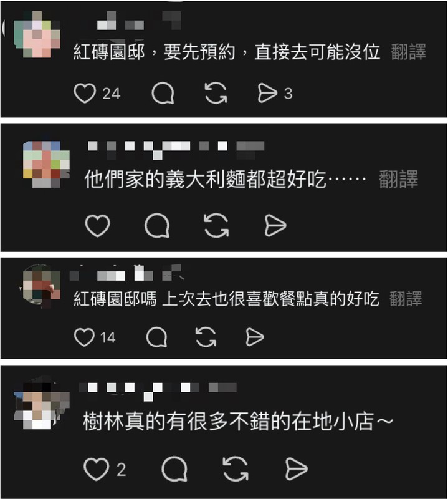Reply to the 義大利麵都超好吃 comment

157,226
